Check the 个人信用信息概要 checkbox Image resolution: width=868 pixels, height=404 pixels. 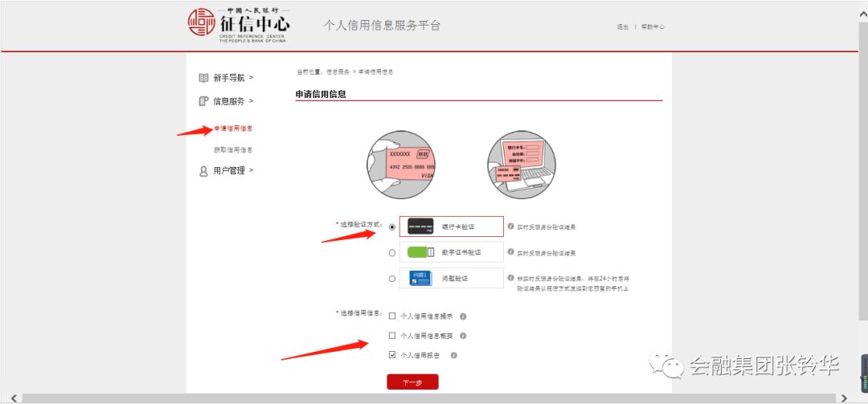point(392,336)
